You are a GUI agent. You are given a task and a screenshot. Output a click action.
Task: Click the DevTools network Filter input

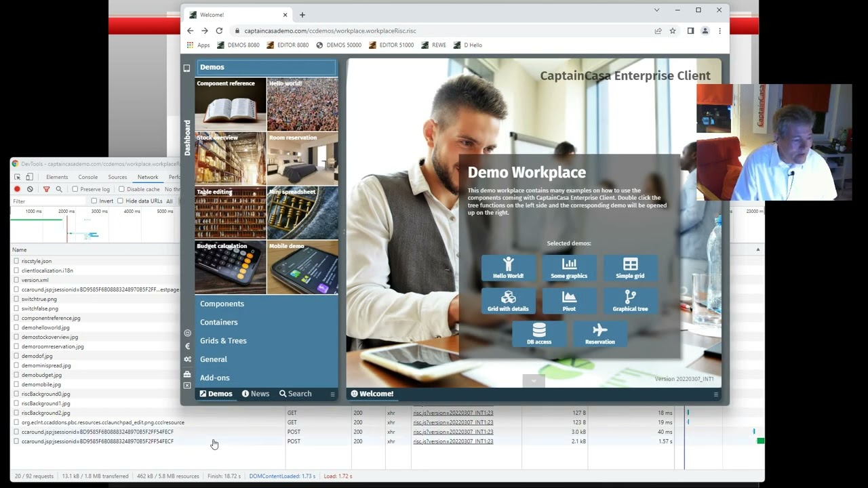click(x=49, y=201)
